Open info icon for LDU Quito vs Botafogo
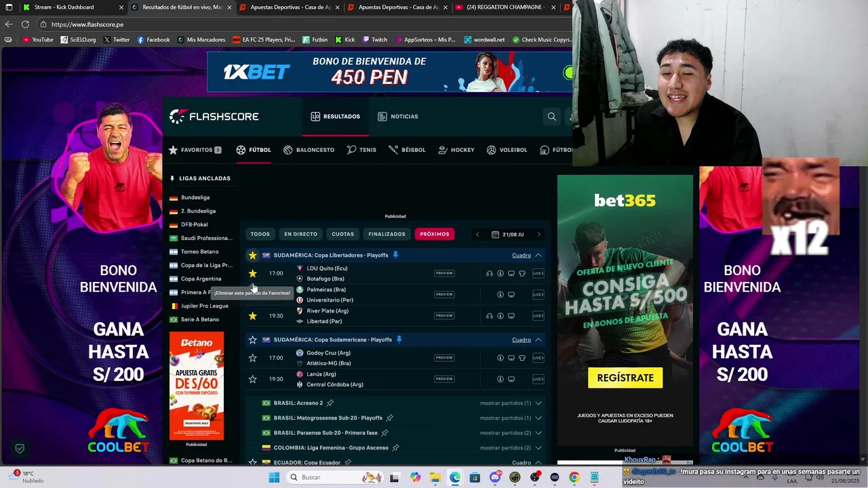Screen dimensions: 868x488 pyautogui.click(x=500, y=273)
